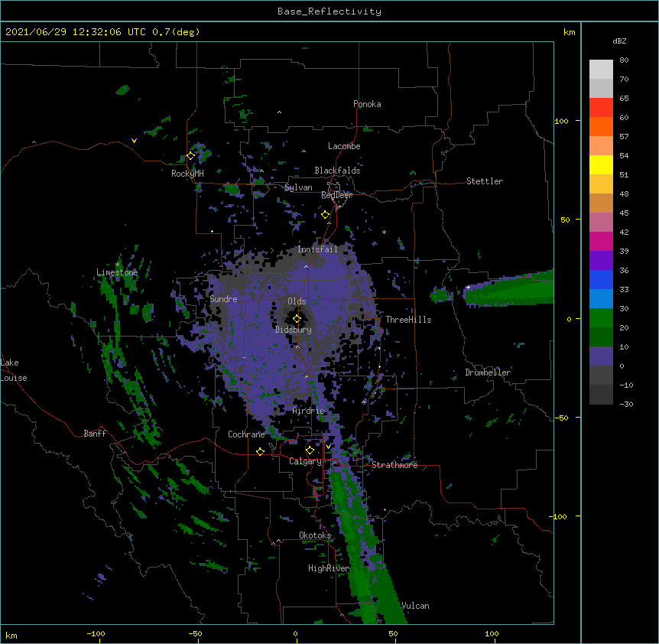Pick the lightest grey 80–70 dBZ legend swatch
Screen dimensions: 659x644
tap(601, 70)
